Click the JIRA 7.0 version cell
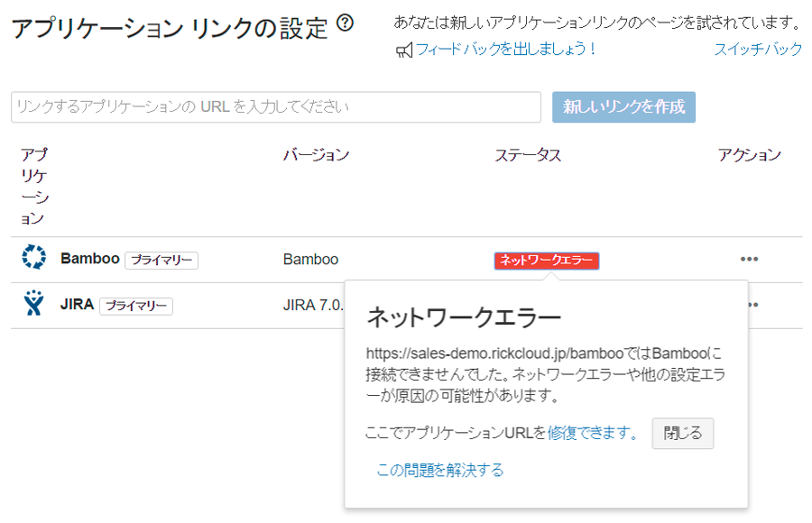The height and width of the screenshot is (523, 812). [x=313, y=305]
